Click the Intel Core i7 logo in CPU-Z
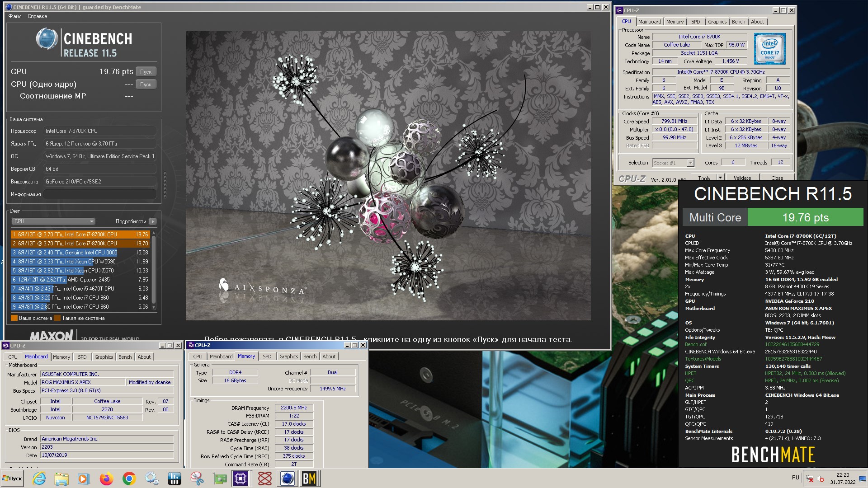Screen dimensions: 868x488 pyautogui.click(x=769, y=49)
